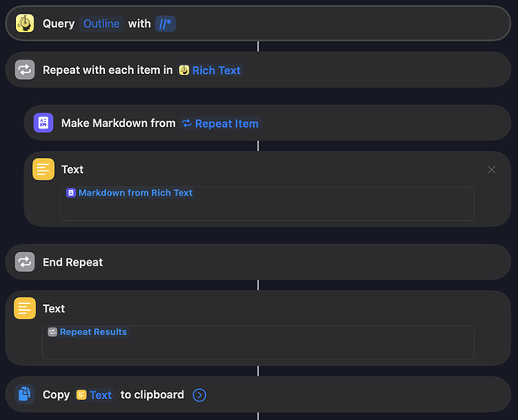The height and width of the screenshot is (420, 518).
Task: Click the End Repeat action icon
Action: coord(24,262)
